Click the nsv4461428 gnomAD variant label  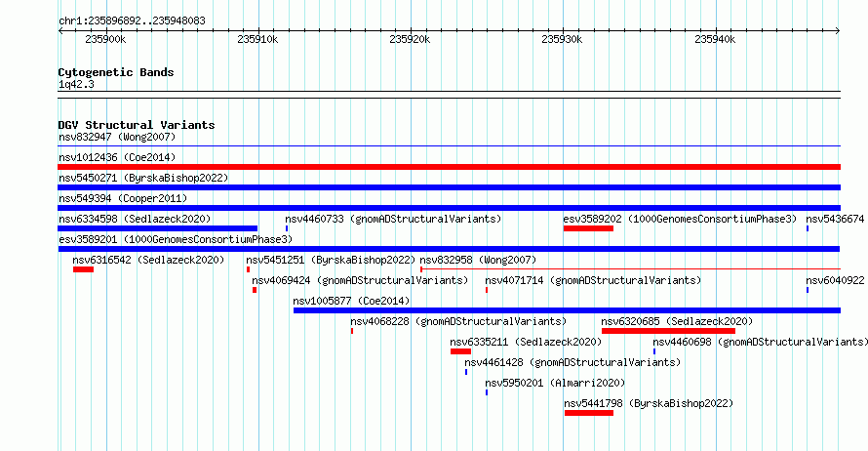point(572,362)
